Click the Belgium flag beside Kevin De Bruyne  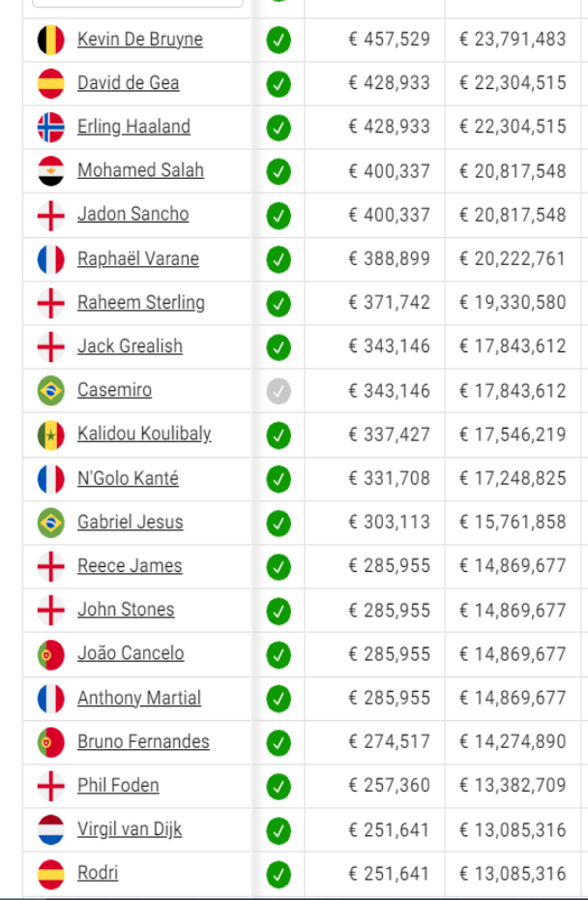point(50,40)
